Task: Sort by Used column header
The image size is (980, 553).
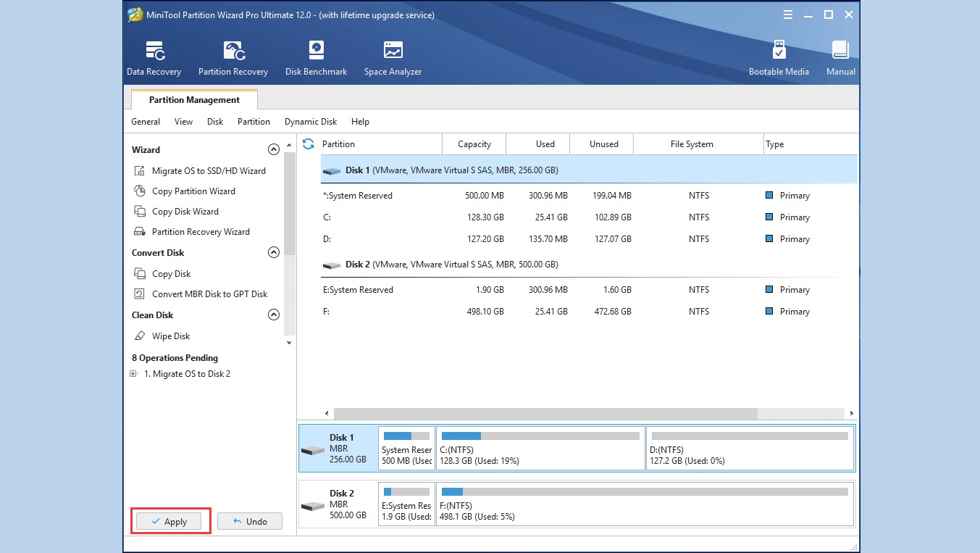Action: (x=538, y=144)
